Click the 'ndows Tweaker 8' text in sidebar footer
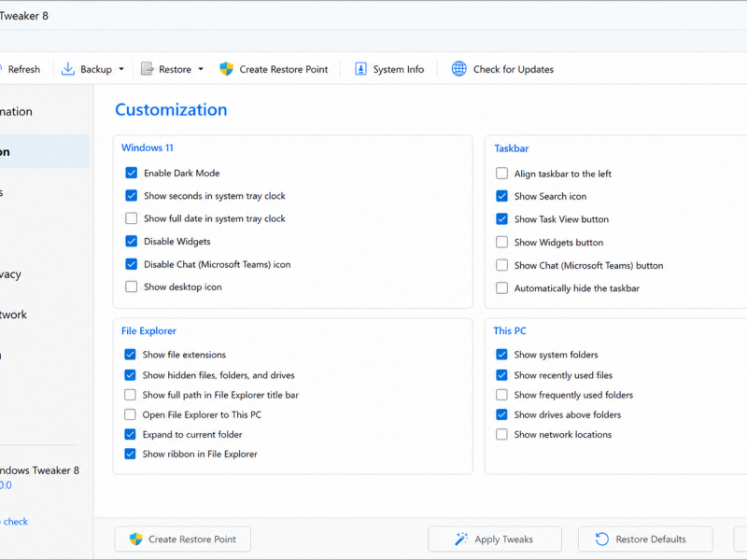747x560 pixels. coord(39,470)
